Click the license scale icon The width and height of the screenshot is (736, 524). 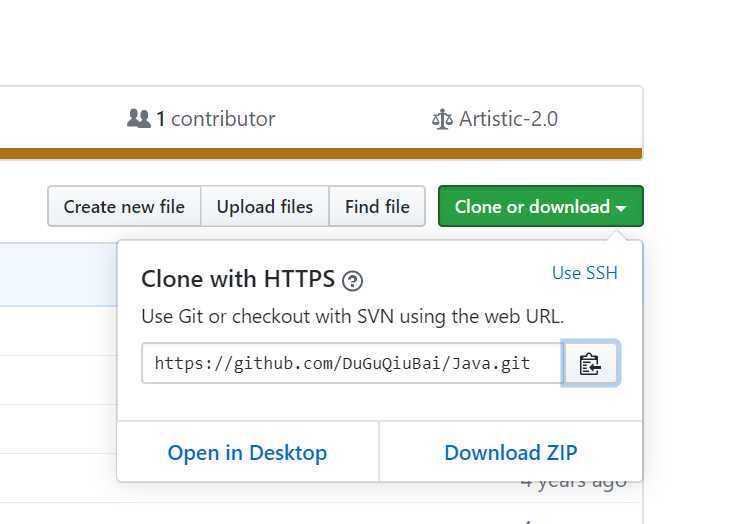point(442,120)
